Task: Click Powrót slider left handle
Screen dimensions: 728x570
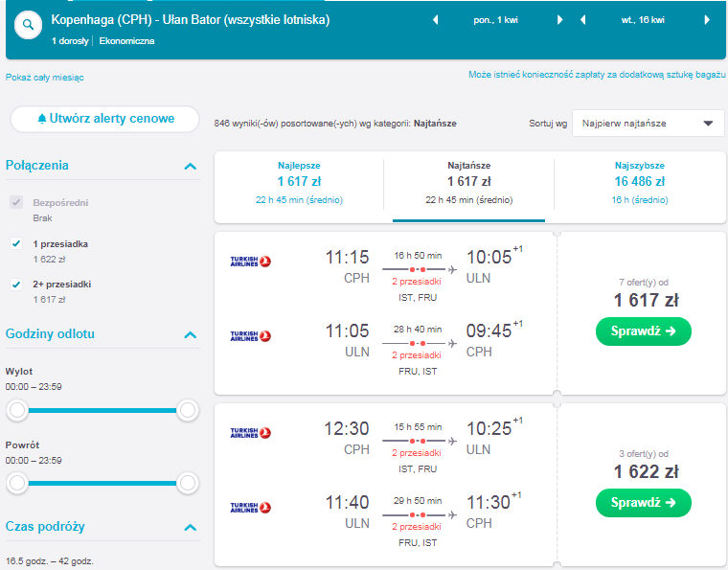Action: (17, 483)
